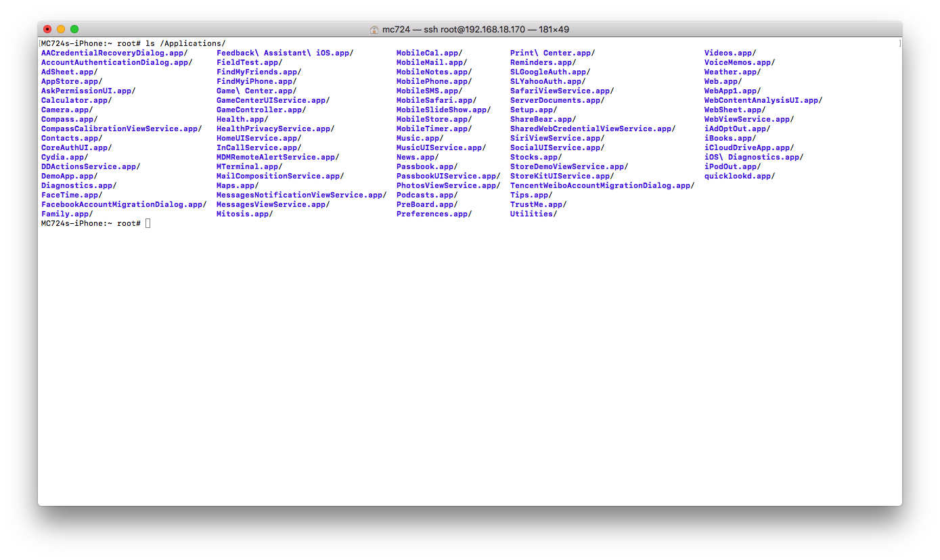Select the 'FindMyiPhone.app/' directory
Viewport: 940px width, 560px height.
pos(256,81)
